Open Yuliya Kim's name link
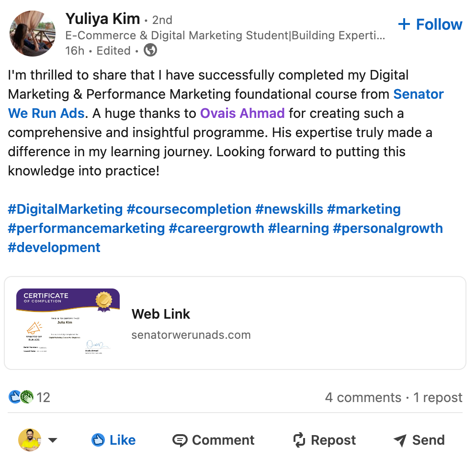The height and width of the screenshot is (461, 476). pos(102,19)
